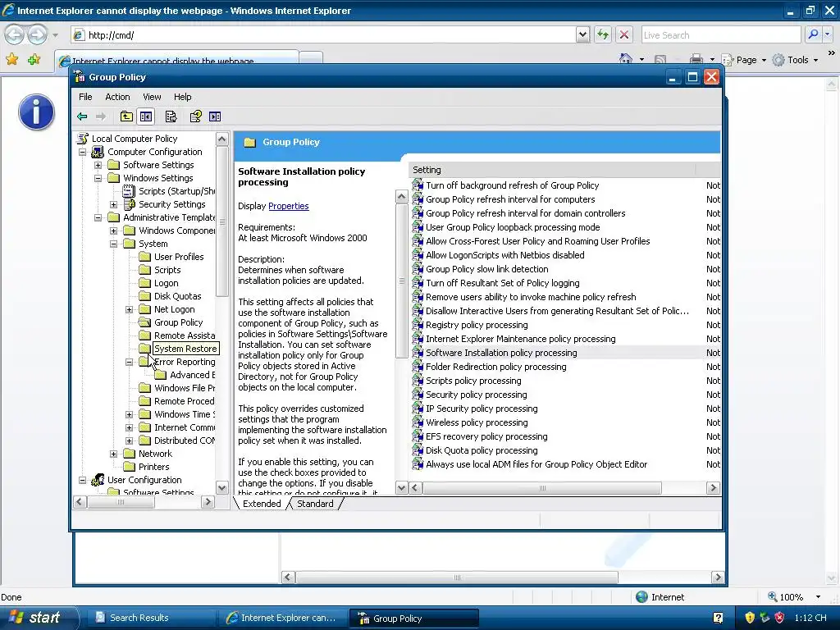The image size is (840, 630).
Task: Select the System Restore folder
Action: pyautogui.click(x=178, y=349)
